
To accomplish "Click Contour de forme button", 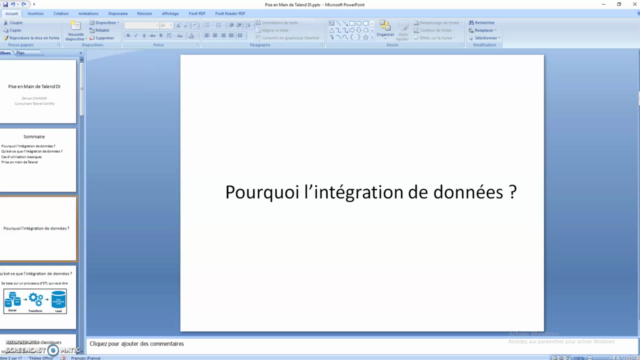I will click(x=433, y=30).
